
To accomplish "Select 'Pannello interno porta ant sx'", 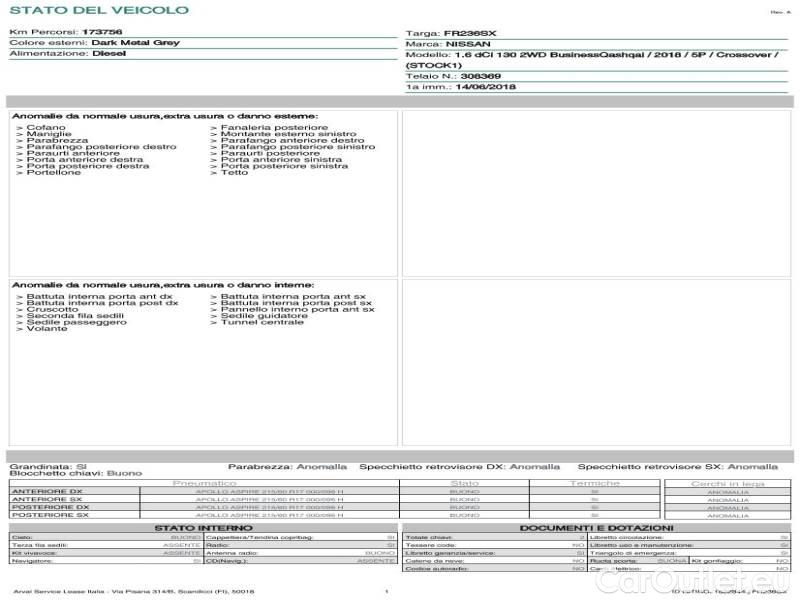I will (x=297, y=309).
